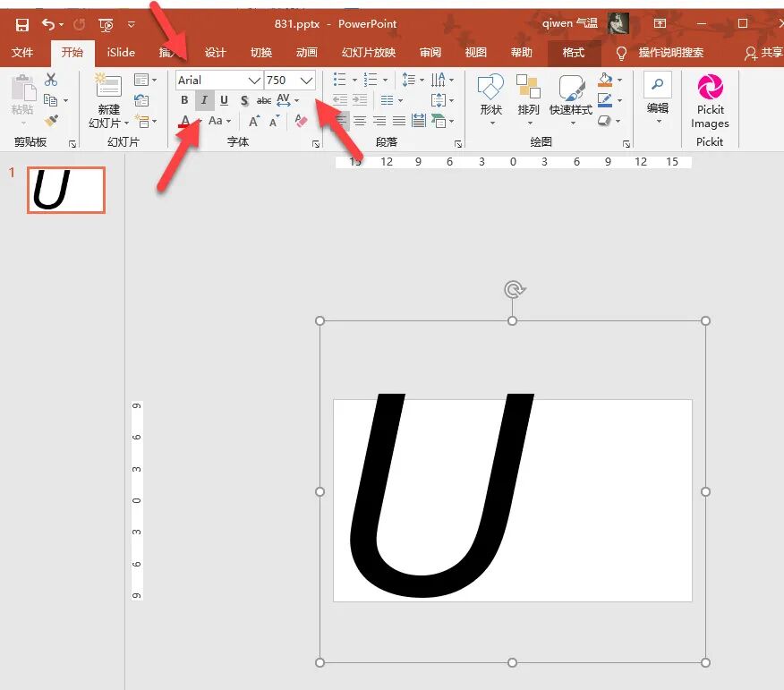The image size is (784, 690).
Task: Pick the shape fill color
Action: (605, 80)
